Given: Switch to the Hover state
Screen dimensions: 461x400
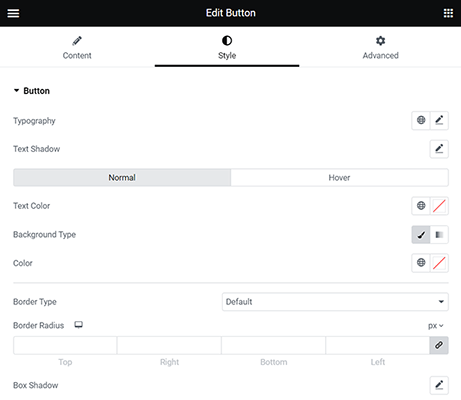Looking at the screenshot, I should pyautogui.click(x=339, y=177).
